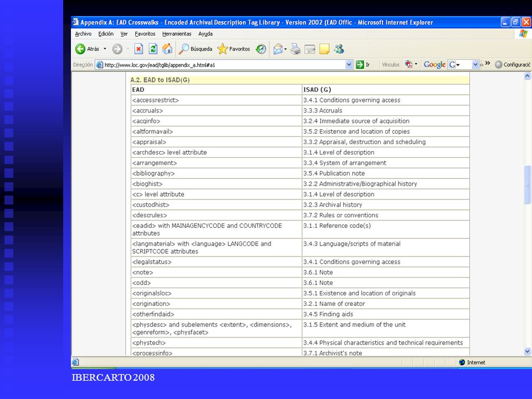This screenshot has height=399, width=532.
Task: Open the history clock icon
Action: pyautogui.click(x=261, y=49)
